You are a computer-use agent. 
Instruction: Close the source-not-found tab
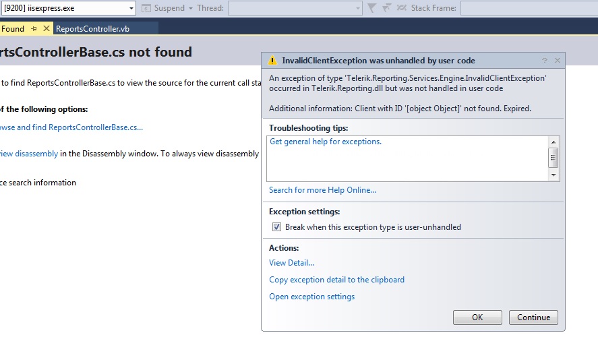click(x=47, y=29)
